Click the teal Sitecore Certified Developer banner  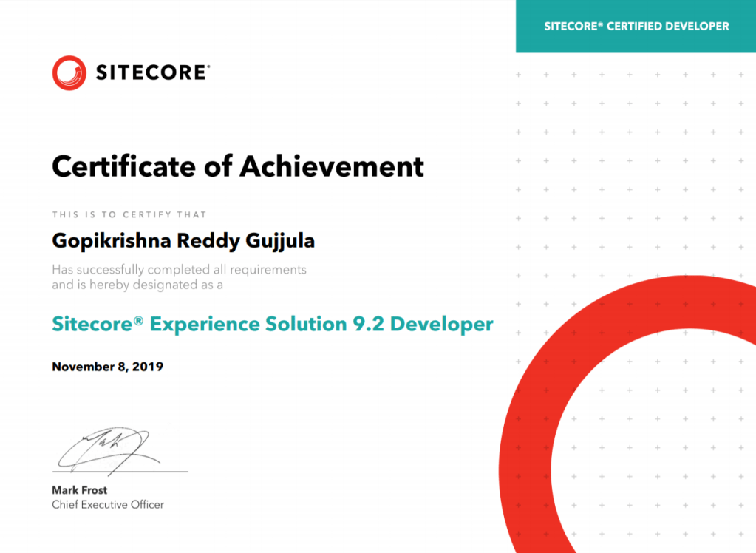click(x=636, y=26)
